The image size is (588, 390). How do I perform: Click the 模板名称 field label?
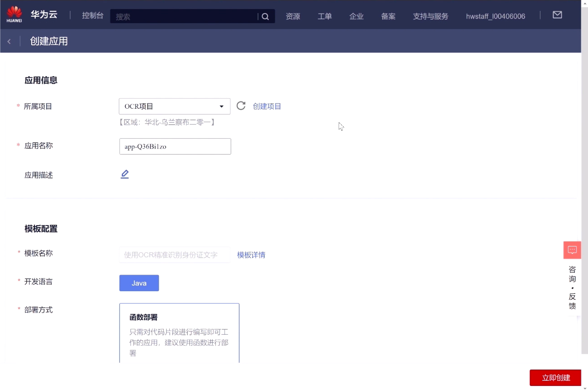pos(38,253)
